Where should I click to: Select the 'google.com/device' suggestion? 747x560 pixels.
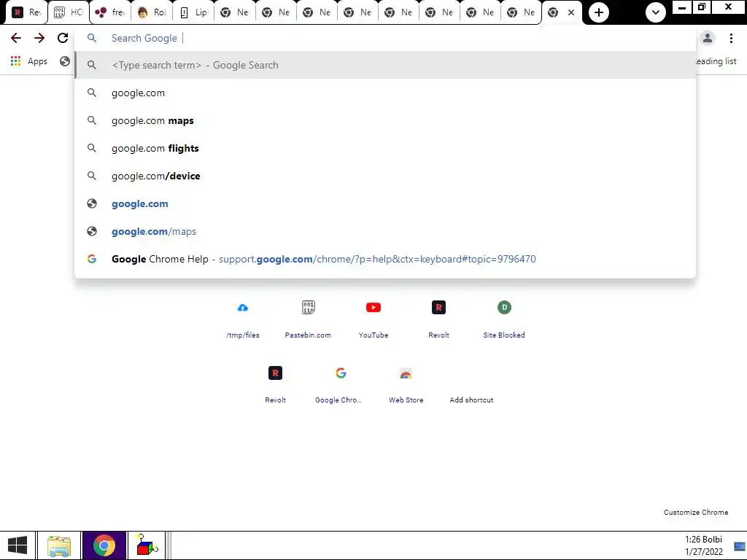coord(385,176)
